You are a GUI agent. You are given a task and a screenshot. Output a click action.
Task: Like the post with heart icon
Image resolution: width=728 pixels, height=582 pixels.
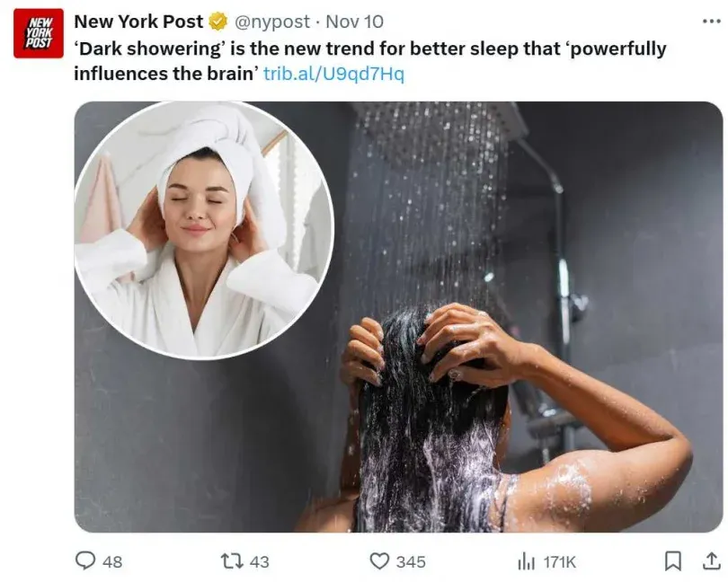tap(379, 561)
